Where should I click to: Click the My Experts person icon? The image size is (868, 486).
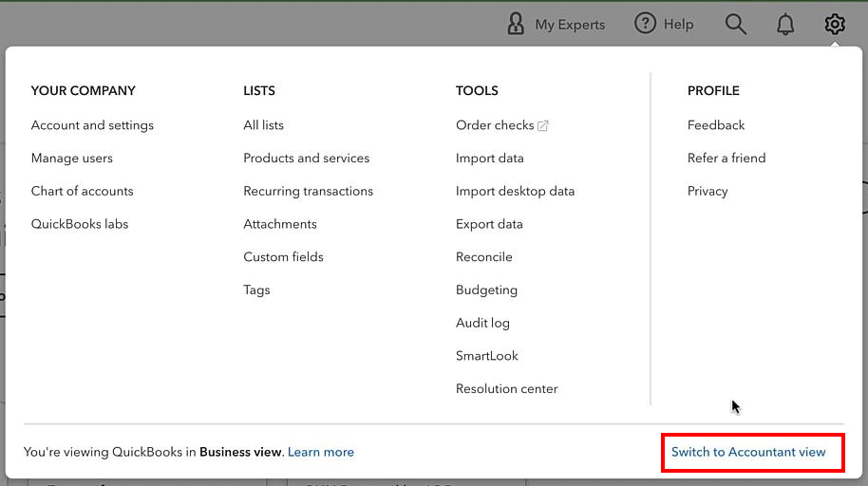516,24
